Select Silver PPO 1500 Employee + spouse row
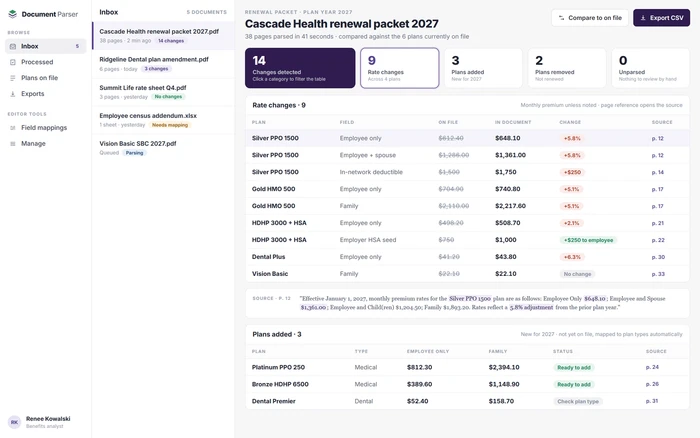This screenshot has width=700, height=438. (x=467, y=155)
